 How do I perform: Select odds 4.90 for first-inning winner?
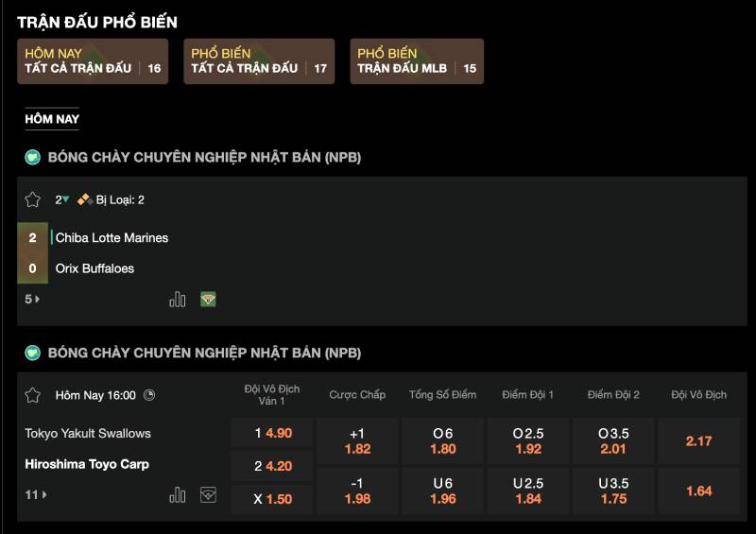pos(272,433)
